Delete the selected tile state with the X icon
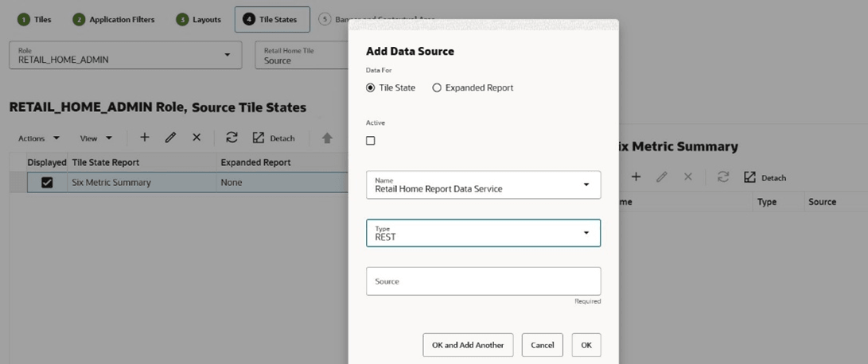 (x=197, y=137)
